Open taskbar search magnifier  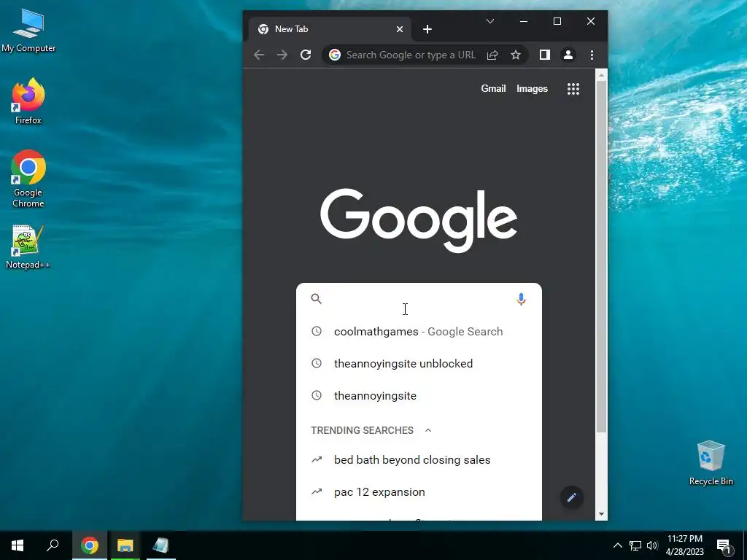click(x=53, y=545)
